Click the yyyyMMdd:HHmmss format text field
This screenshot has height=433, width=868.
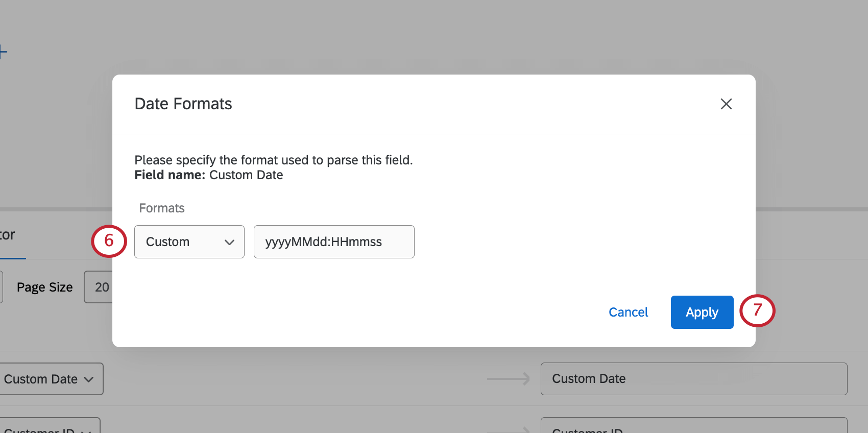(x=334, y=242)
